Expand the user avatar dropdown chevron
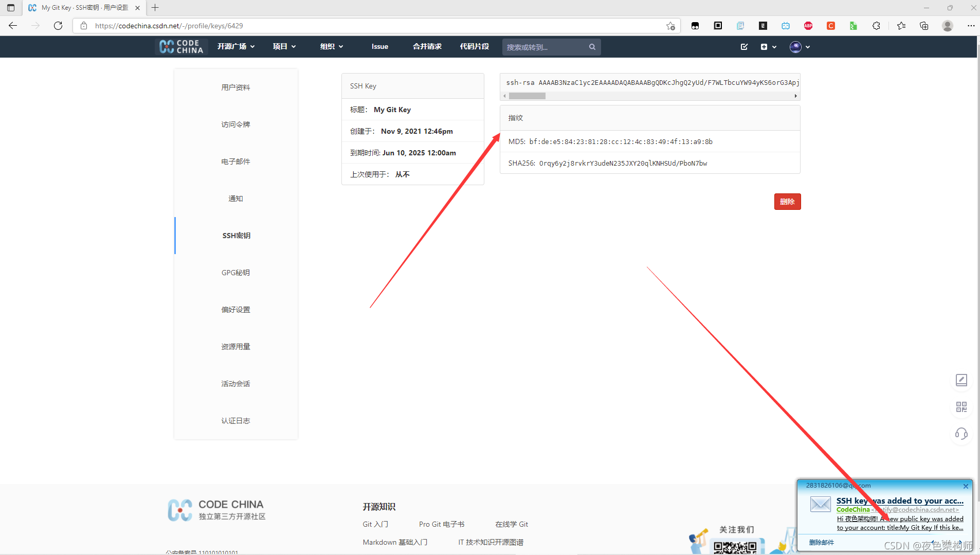 (x=808, y=47)
